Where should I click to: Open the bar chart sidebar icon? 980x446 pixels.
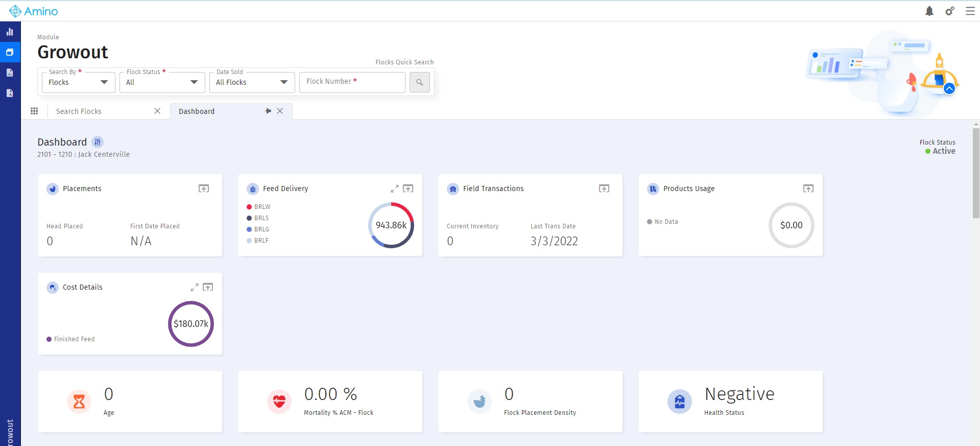[10, 32]
